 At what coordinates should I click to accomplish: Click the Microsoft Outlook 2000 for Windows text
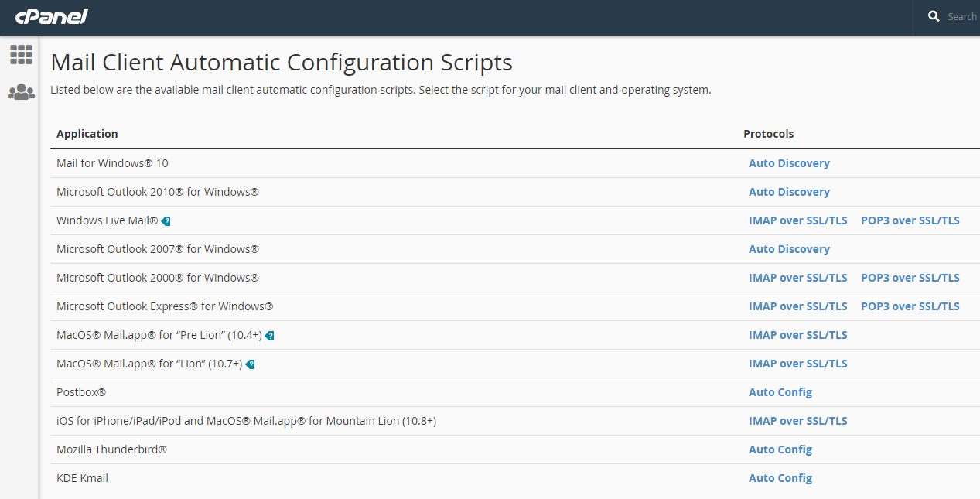pos(158,278)
